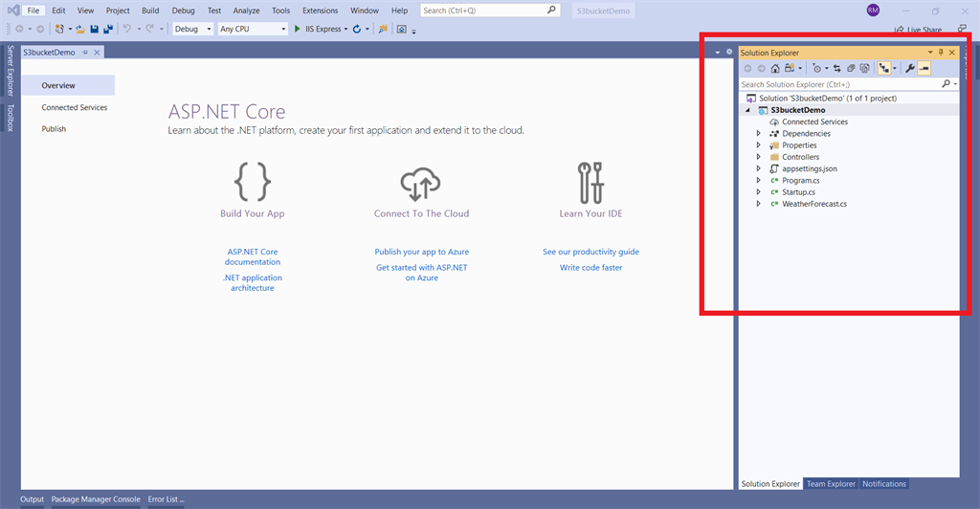
Task: Close the S3bucketDemo document tab
Action: coord(97,53)
